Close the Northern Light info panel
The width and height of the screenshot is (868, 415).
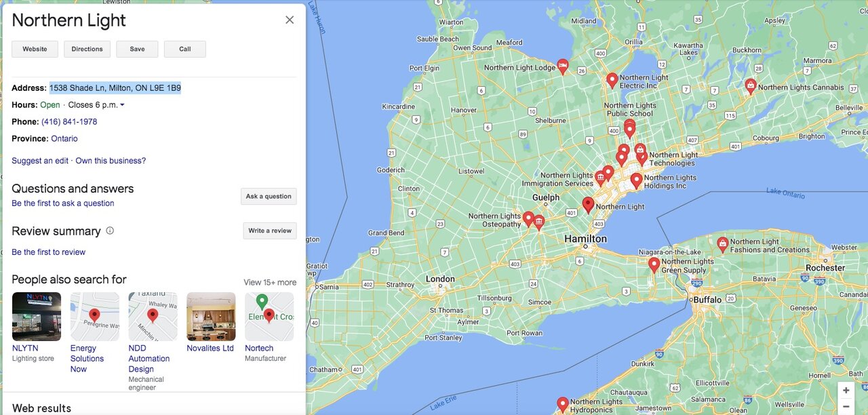pos(290,20)
